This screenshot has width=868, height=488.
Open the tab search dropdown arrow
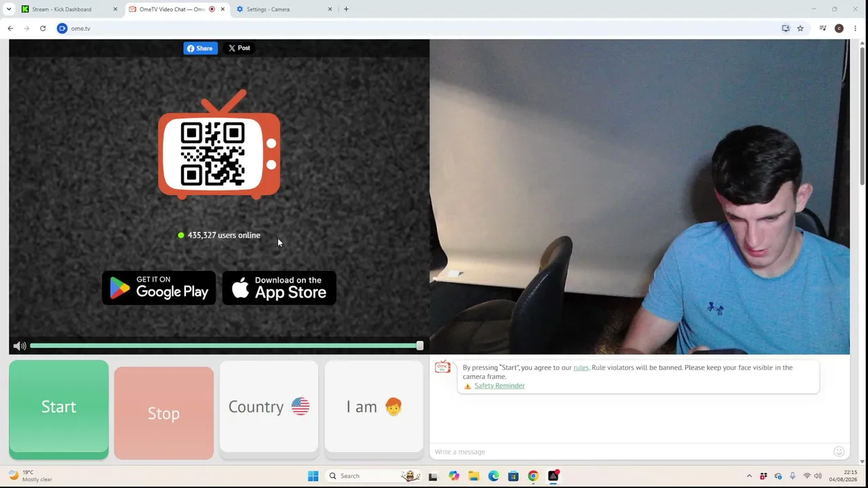(x=9, y=9)
